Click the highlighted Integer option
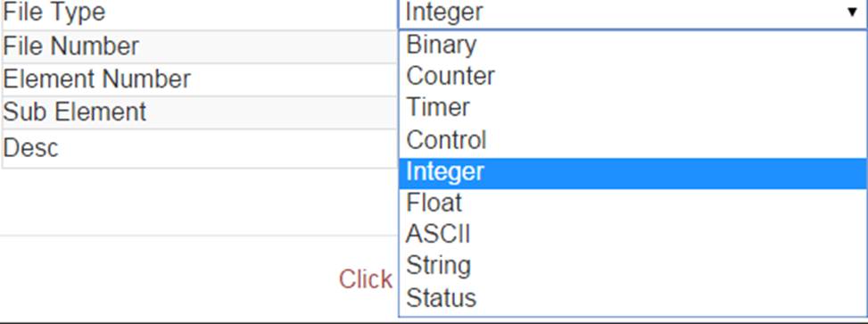 click(x=632, y=173)
